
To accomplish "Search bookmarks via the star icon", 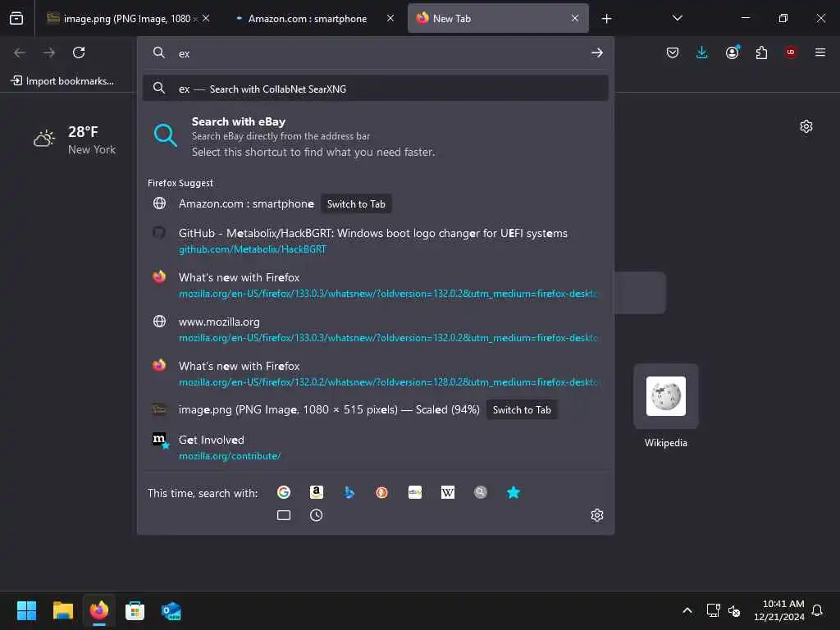I will pyautogui.click(x=514, y=492).
